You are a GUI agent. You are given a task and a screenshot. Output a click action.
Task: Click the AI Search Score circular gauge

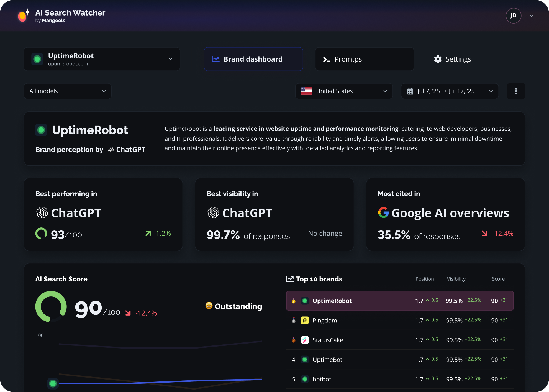point(51,307)
